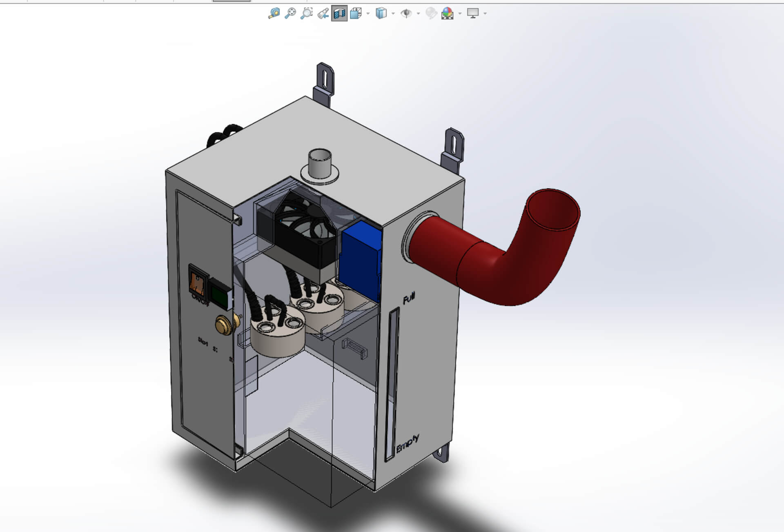784x532 pixels.
Task: Click the Zoom to Fit magnifier icon
Action: pos(290,13)
